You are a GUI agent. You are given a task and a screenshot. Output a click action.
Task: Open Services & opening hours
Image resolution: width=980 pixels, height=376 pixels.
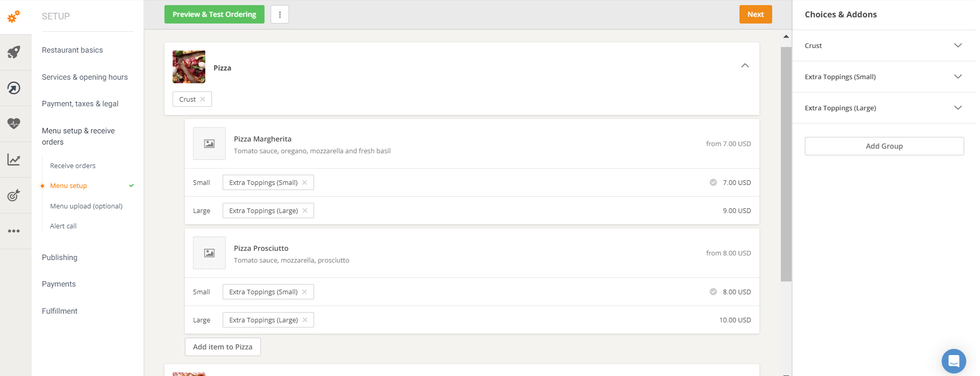(85, 77)
